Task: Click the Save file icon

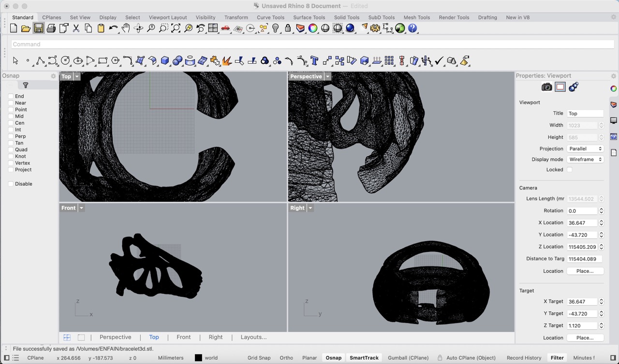Action: point(39,29)
